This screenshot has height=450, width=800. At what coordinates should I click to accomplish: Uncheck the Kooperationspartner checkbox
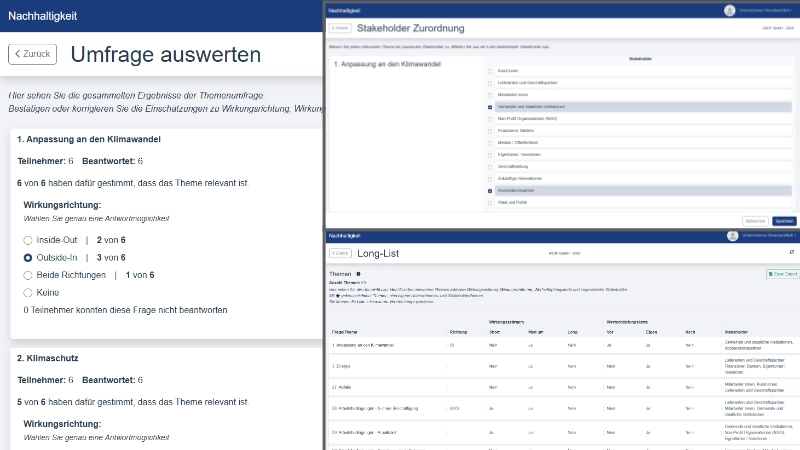tap(489, 190)
